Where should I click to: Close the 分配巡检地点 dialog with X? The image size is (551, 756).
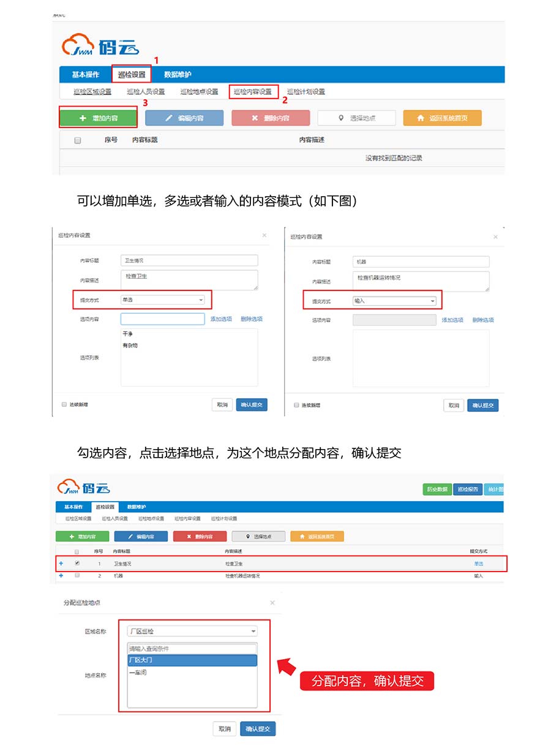pos(272,603)
